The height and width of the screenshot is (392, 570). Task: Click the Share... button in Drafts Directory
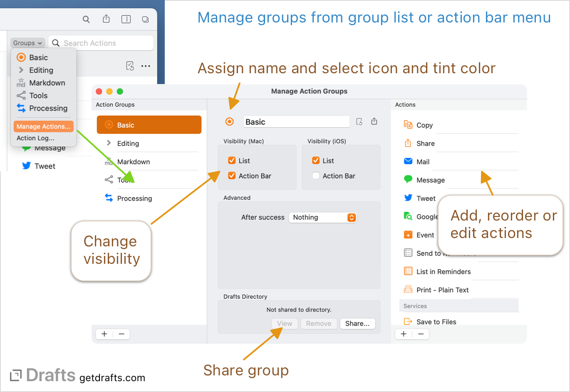coord(357,323)
